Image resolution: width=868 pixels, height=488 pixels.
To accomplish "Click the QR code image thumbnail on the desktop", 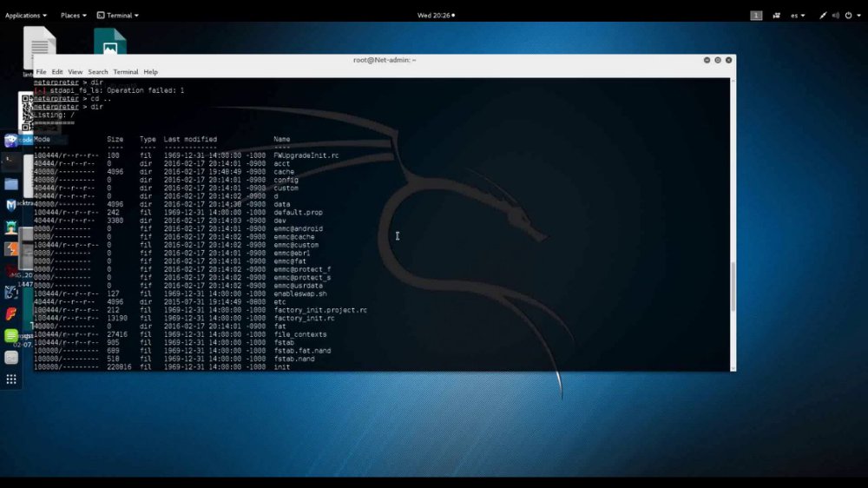I will pos(26,112).
